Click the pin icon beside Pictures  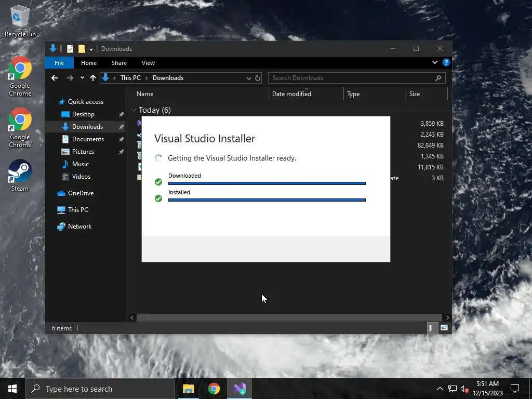(x=121, y=152)
